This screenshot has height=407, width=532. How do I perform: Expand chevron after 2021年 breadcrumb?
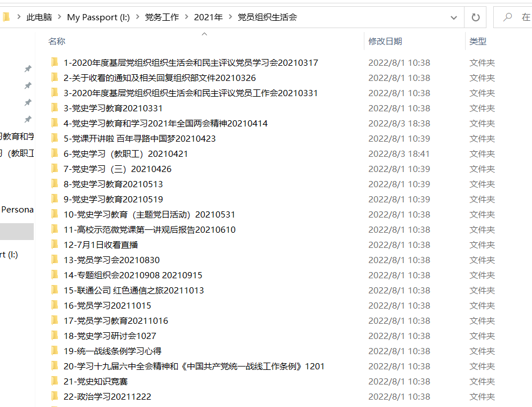point(231,17)
